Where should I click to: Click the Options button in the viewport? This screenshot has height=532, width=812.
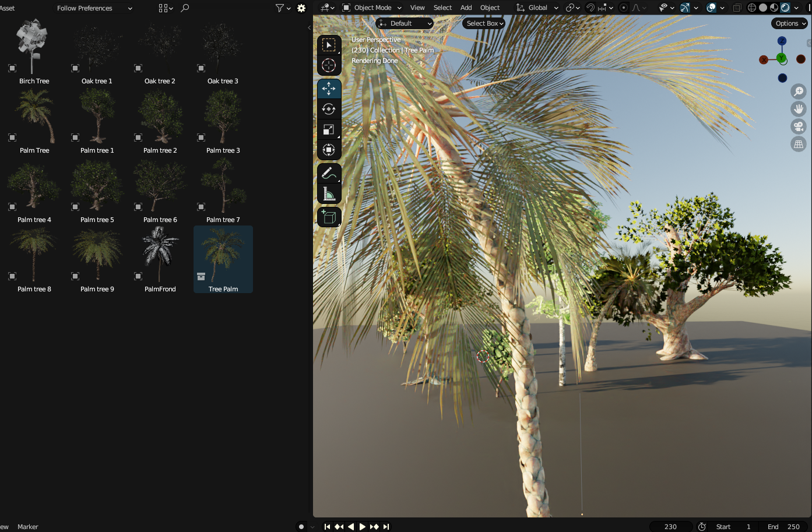(x=789, y=23)
